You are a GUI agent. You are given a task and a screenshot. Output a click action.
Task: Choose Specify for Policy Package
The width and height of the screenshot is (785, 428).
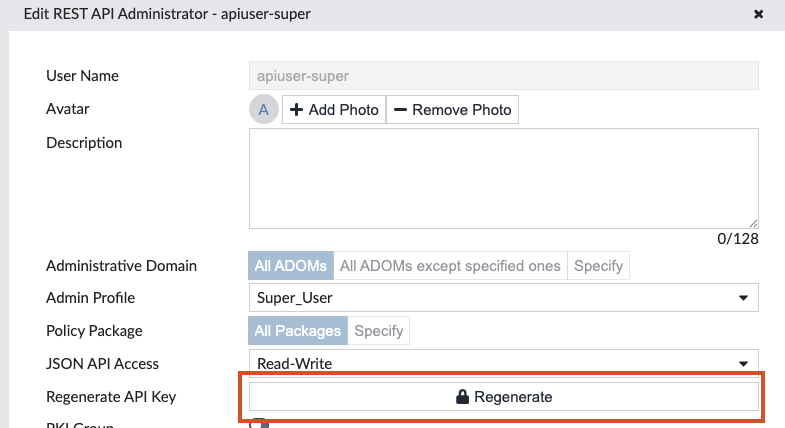point(378,331)
